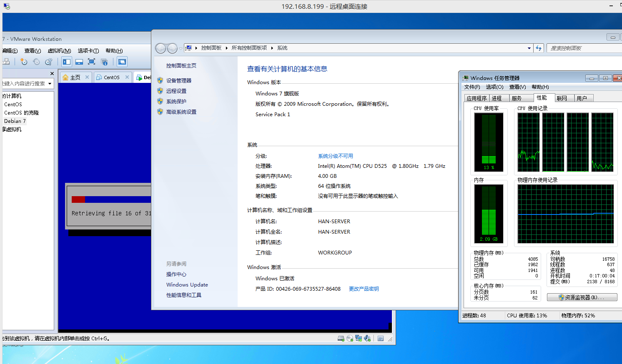The image size is (622, 364).
Task: Switch to the 进程 tab in Task Manager
Action: [x=499, y=98]
